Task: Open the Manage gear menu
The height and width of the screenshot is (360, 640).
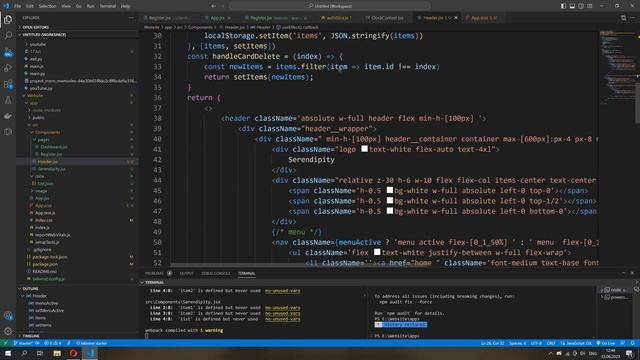Action: 8,331
